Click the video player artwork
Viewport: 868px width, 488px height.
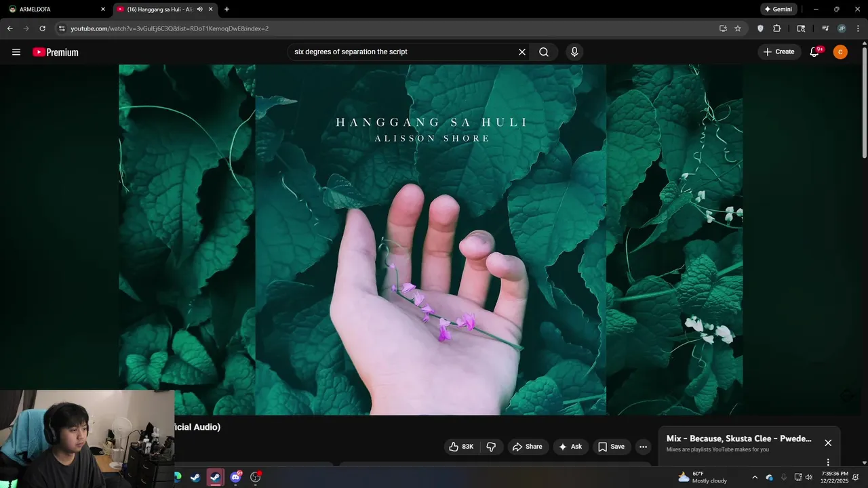(431, 240)
